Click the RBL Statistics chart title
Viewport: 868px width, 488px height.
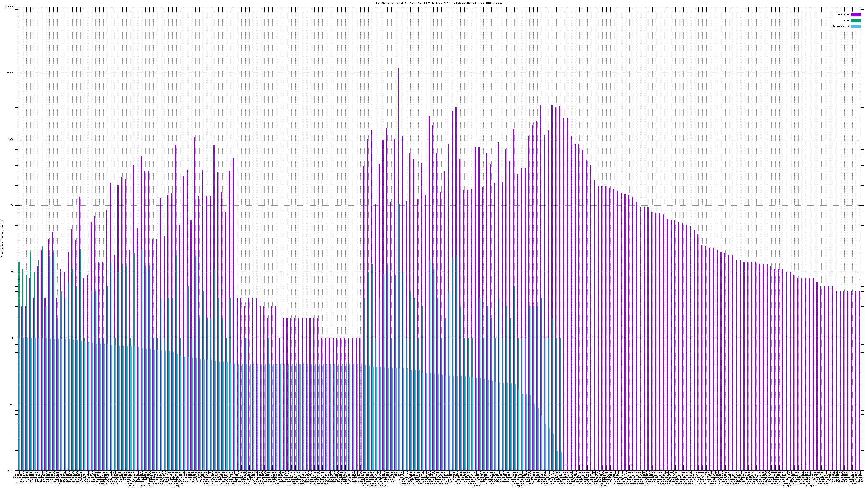click(439, 3)
